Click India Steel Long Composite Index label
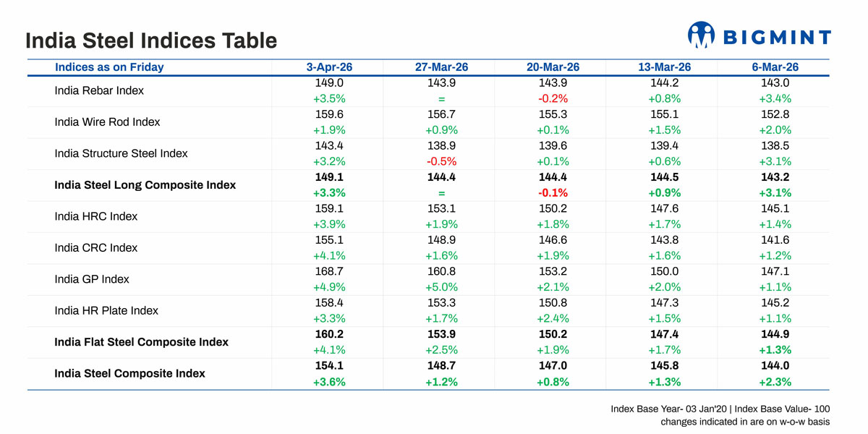The image size is (868, 434). tap(145, 185)
